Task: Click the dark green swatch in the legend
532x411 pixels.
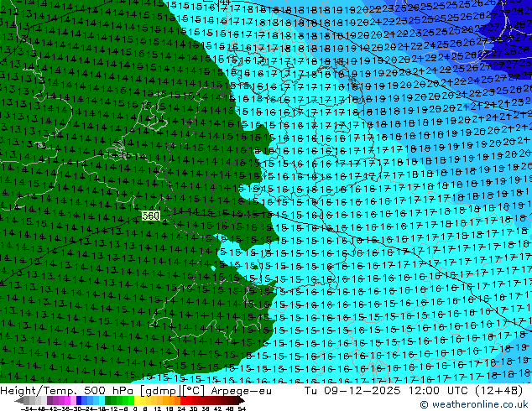Action: 108,401
